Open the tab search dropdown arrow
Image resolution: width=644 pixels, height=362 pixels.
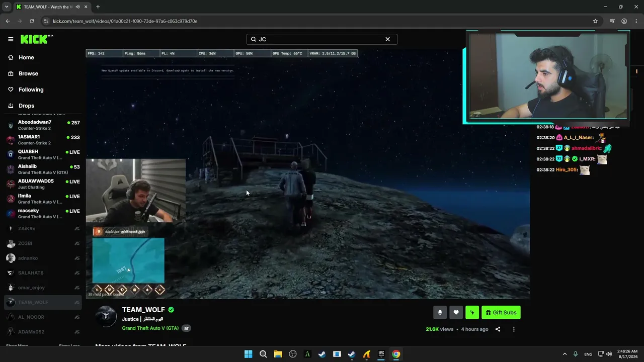(x=7, y=7)
